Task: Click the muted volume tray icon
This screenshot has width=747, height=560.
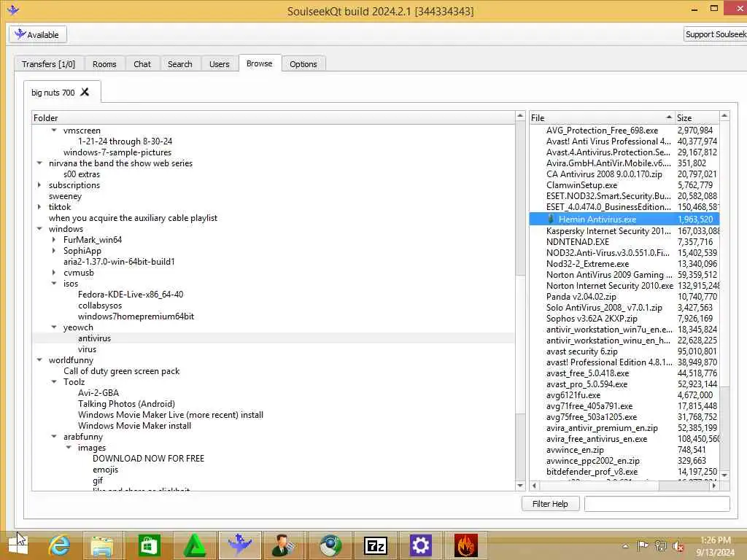Action: (678, 546)
